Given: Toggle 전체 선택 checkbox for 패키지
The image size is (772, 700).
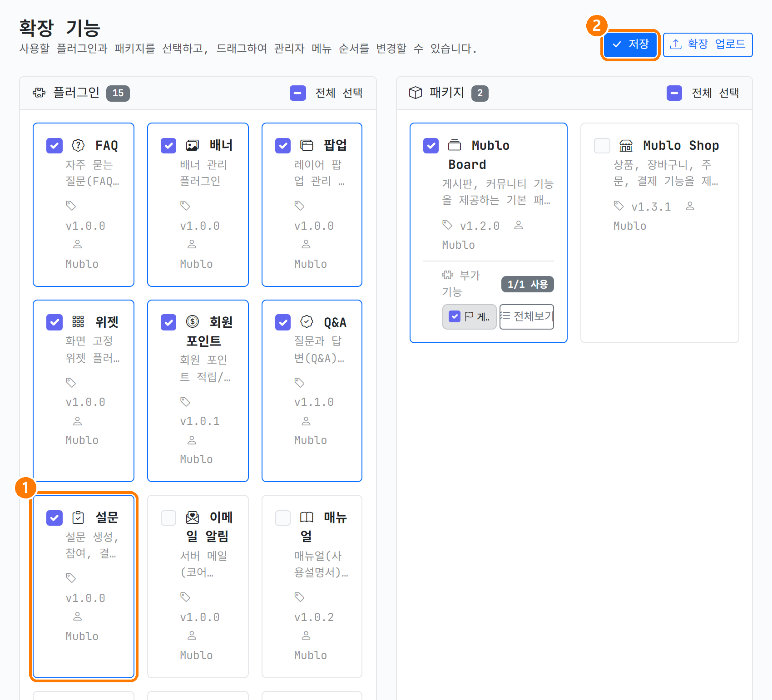Looking at the screenshot, I should point(674,93).
